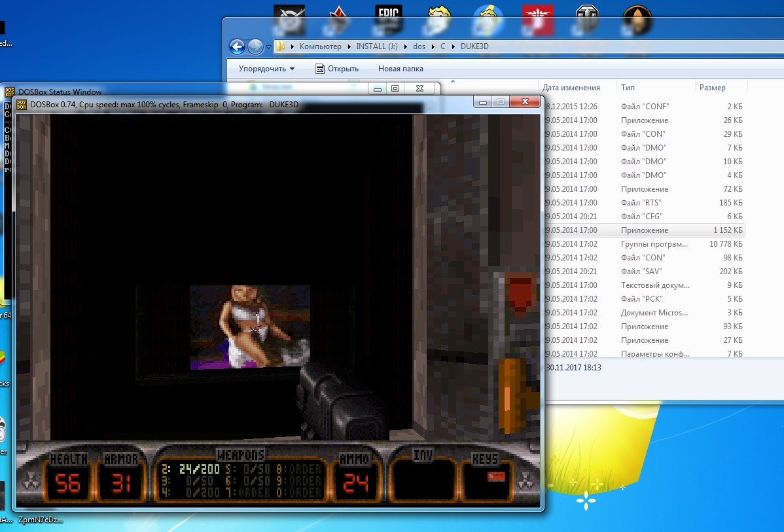Expand arrow after dos breadcrumb
This screenshot has width=784, height=532.
coord(433,46)
